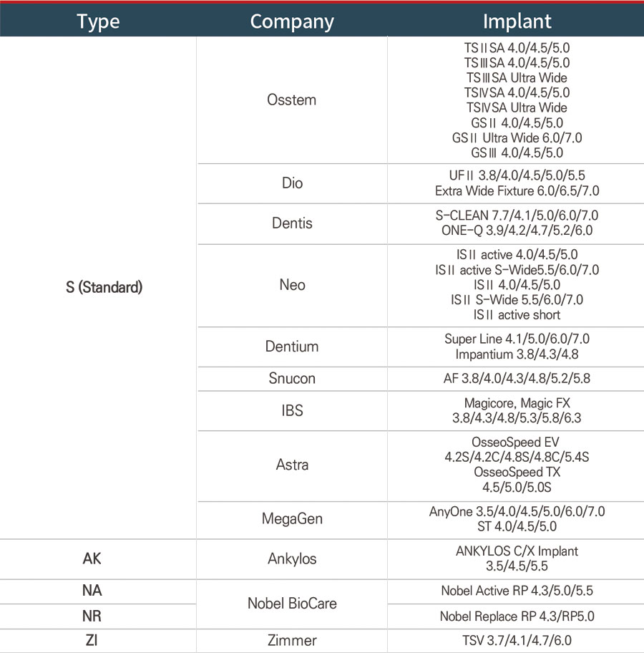Select the AK type cell
This screenshot has height=653, width=644.
92,558
